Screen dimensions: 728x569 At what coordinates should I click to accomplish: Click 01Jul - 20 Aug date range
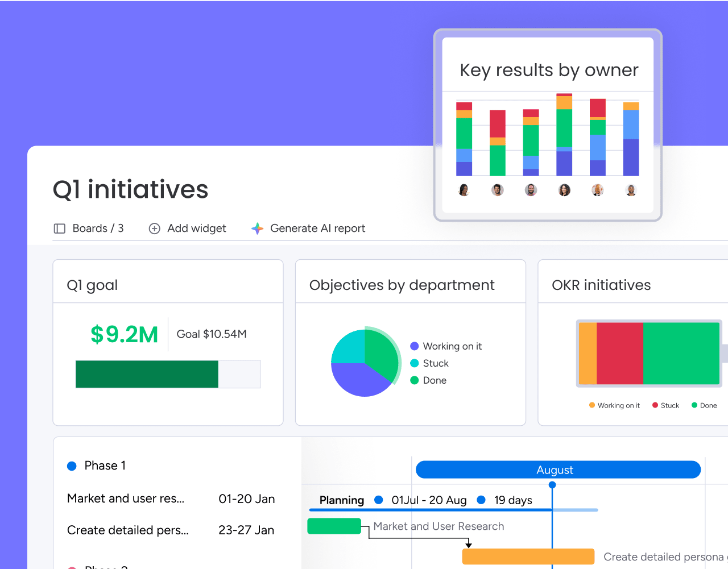pyautogui.click(x=429, y=500)
